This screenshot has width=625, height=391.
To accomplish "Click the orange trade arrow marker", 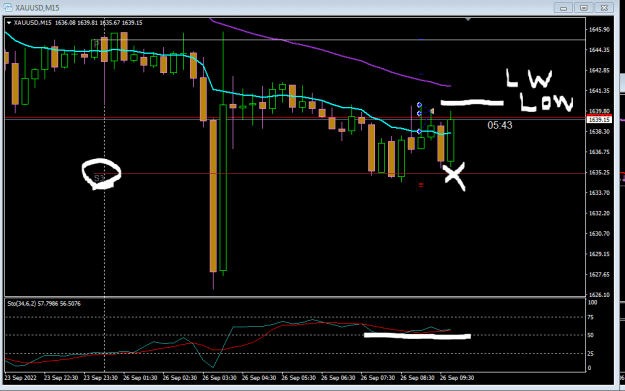I will [432, 111].
